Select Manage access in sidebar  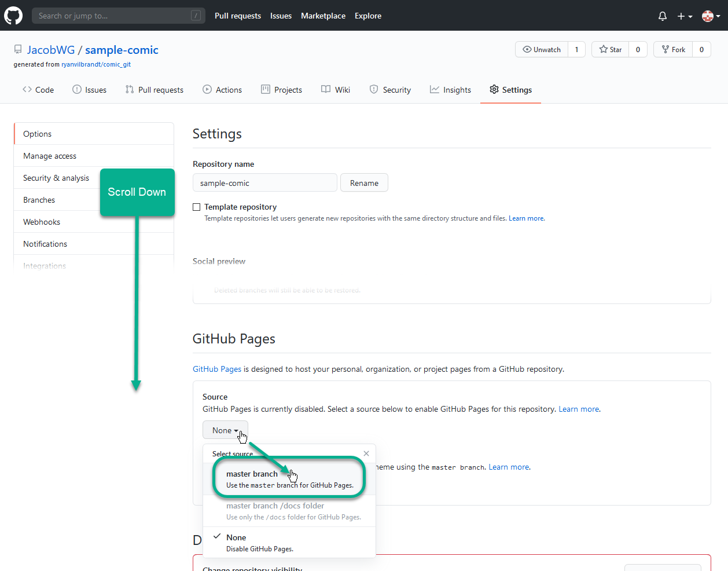pos(94,156)
